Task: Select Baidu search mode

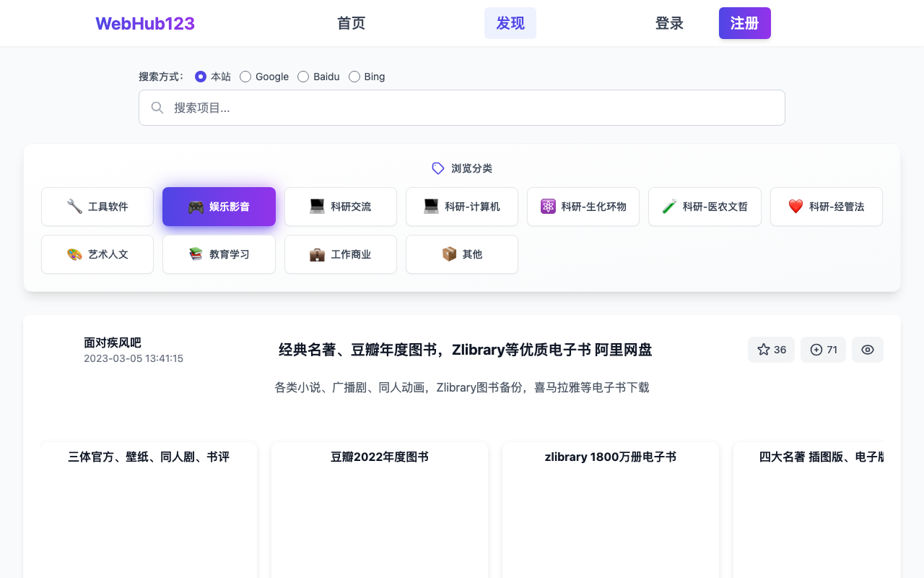Action: [x=303, y=77]
